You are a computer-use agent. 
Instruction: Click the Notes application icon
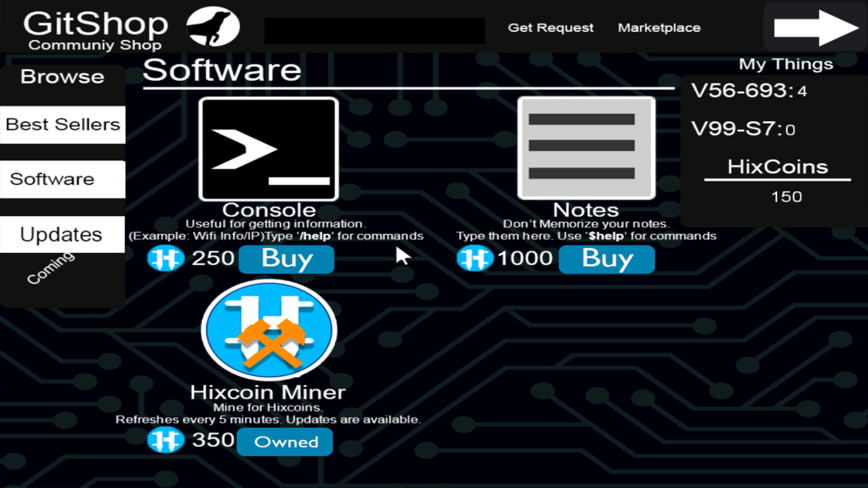coord(585,148)
